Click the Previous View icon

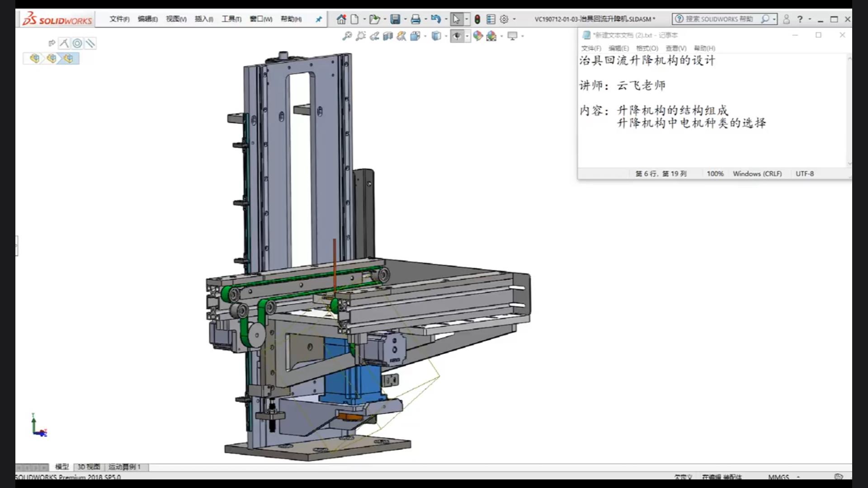[374, 36]
